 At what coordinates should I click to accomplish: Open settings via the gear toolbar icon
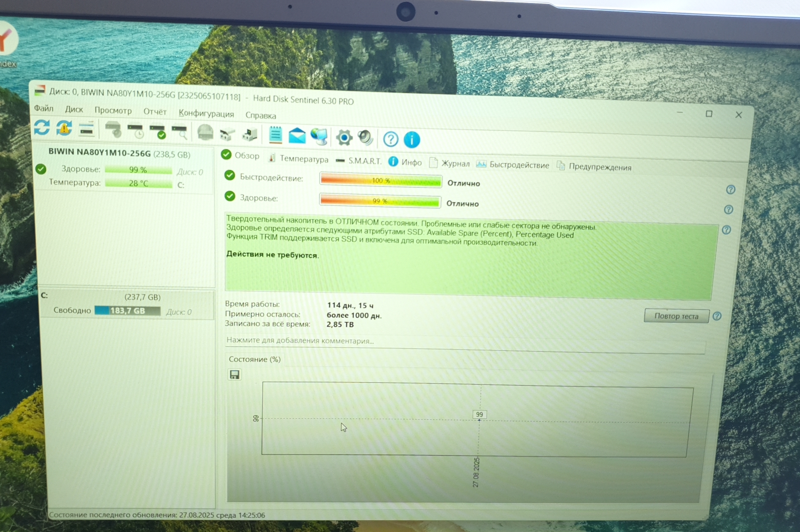pos(344,137)
